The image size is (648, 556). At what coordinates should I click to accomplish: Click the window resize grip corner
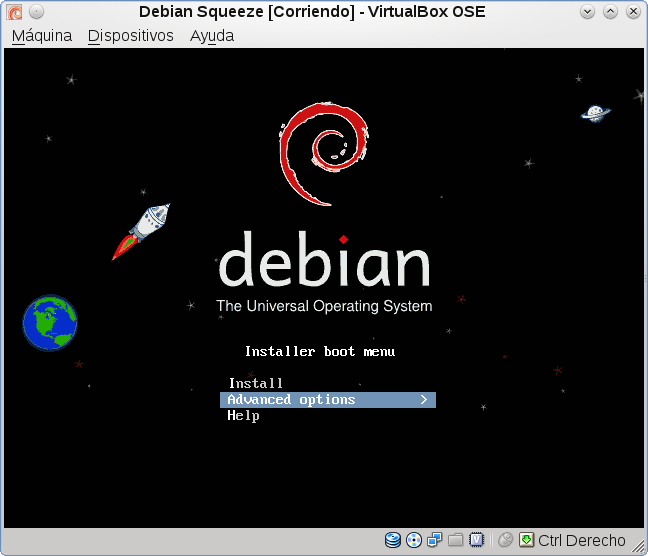click(638, 546)
